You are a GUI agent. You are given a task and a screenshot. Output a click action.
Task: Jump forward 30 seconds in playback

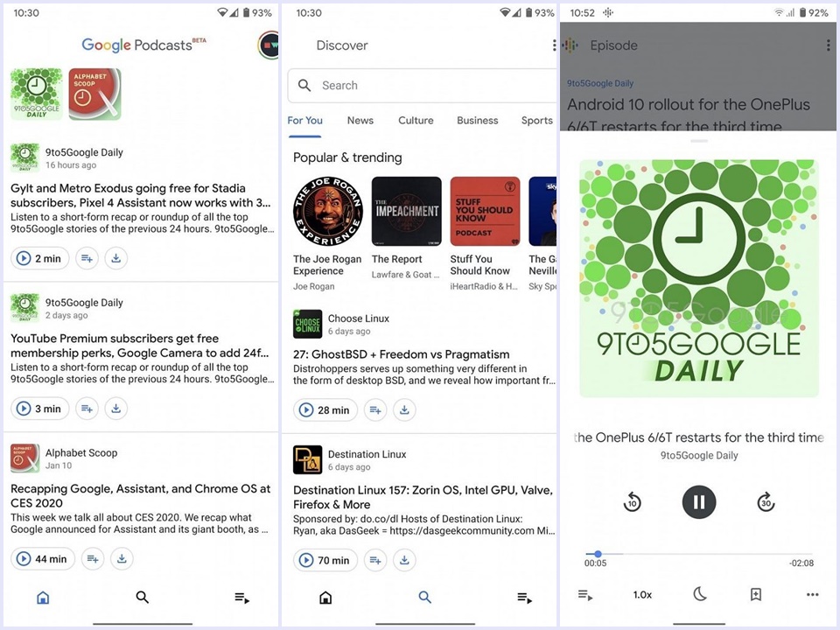point(766,501)
